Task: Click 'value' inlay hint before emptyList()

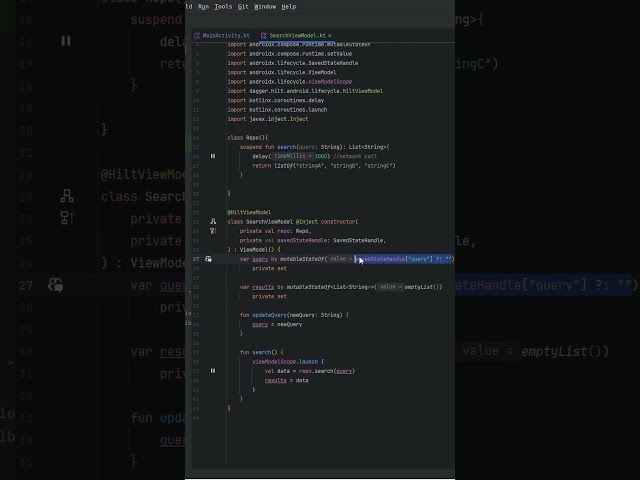Action: point(390,287)
